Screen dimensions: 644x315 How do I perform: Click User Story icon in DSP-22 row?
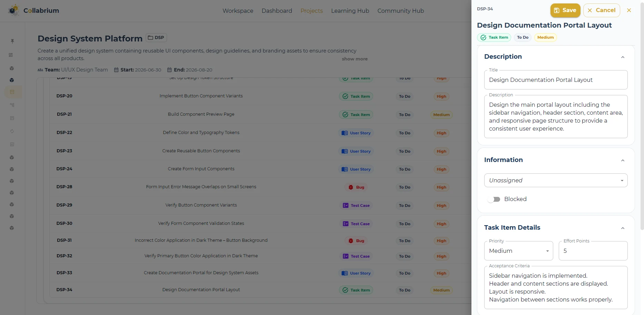344,133
